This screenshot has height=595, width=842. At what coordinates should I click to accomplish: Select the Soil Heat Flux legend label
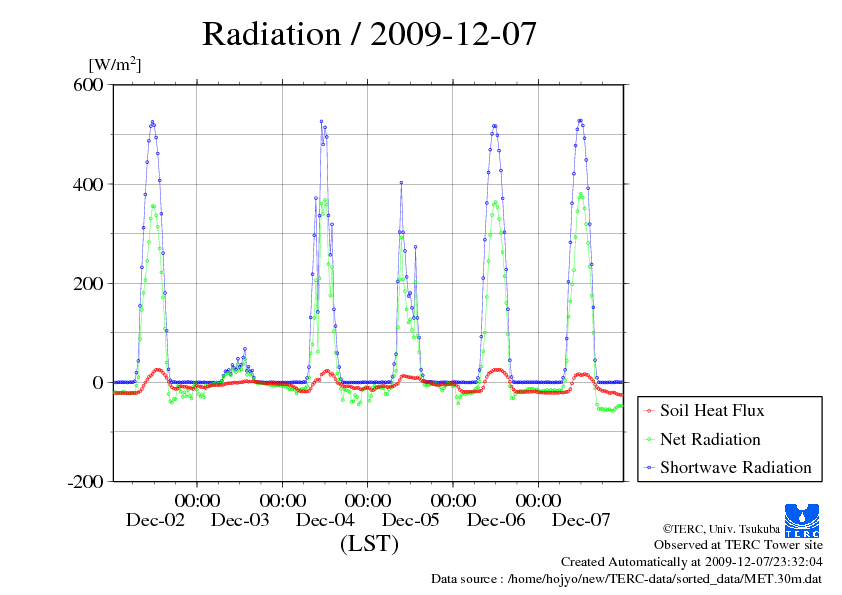coord(712,410)
